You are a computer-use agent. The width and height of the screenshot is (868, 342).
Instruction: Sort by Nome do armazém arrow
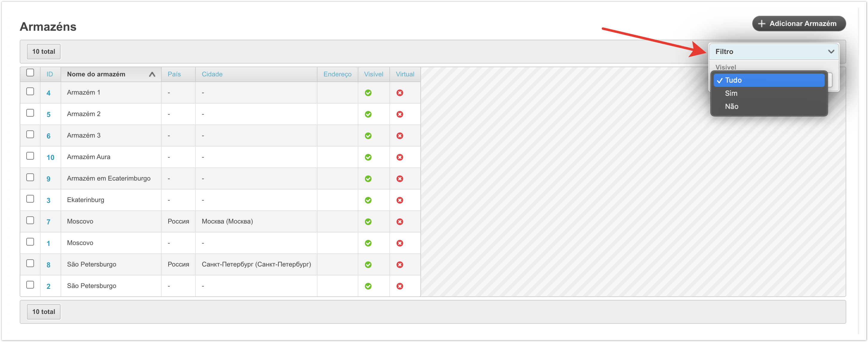tap(152, 75)
